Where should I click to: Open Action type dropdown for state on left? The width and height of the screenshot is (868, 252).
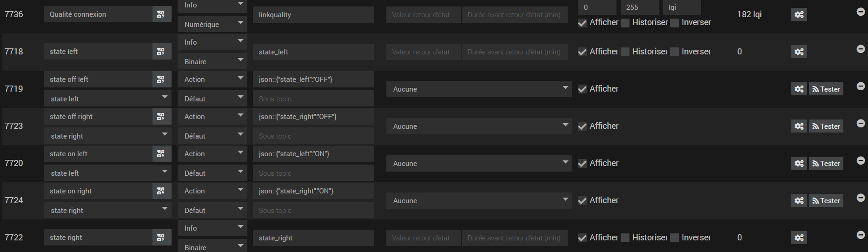[212, 154]
